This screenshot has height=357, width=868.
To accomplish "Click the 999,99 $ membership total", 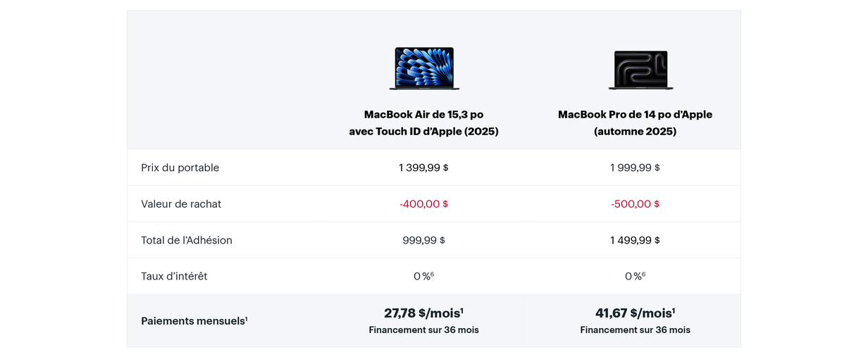I will (423, 240).
